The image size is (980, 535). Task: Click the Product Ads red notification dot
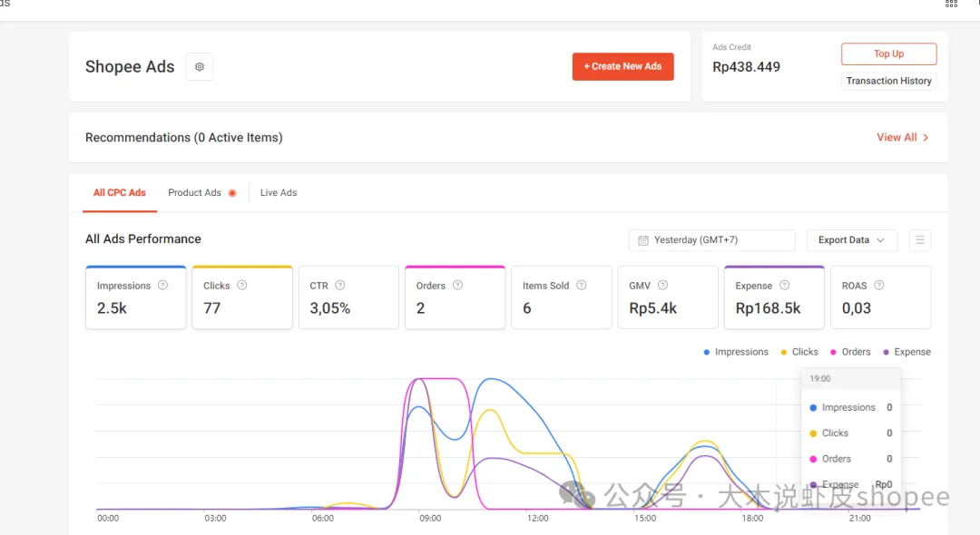click(x=232, y=193)
